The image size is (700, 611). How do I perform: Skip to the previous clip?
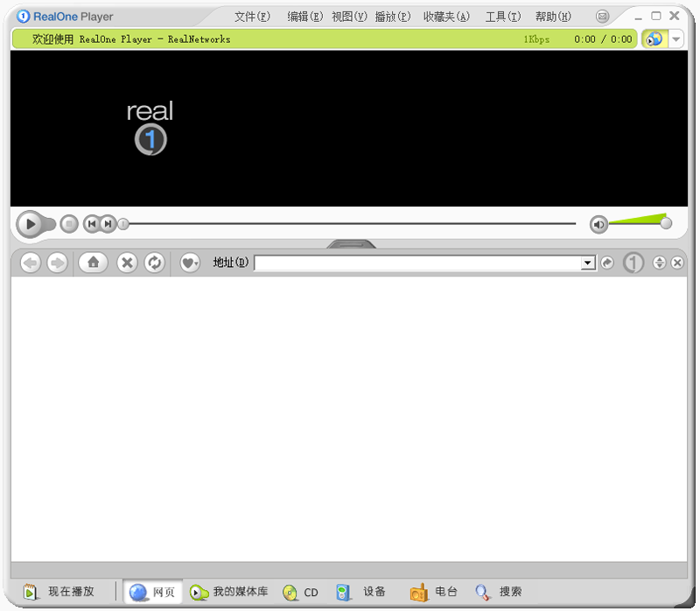pos(92,224)
